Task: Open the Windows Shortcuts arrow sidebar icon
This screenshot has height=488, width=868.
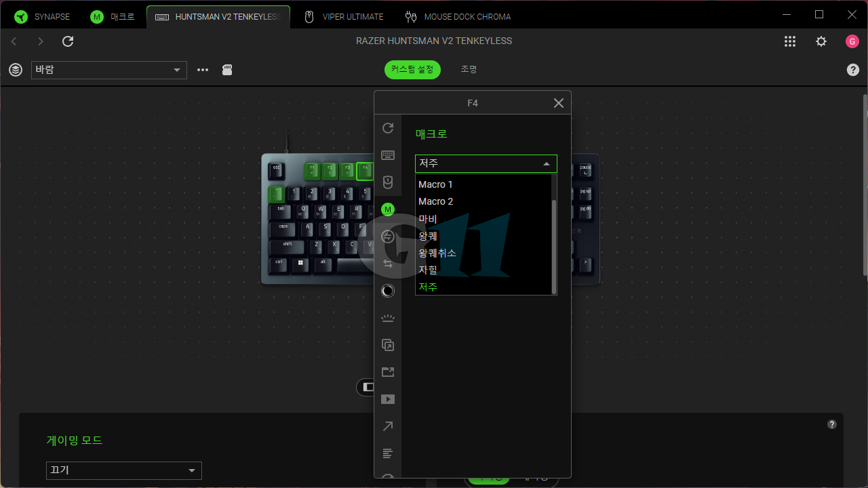Action: 388,426
